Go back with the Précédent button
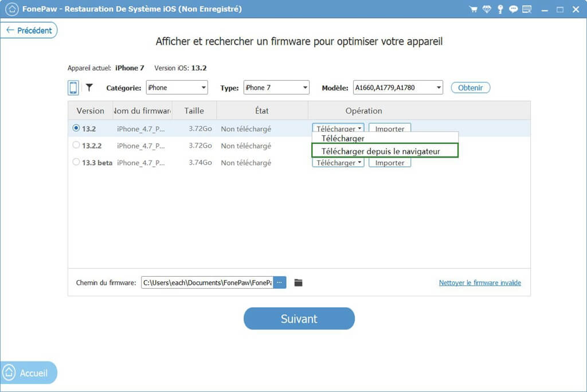Screen dimensions: 587x392 [x=29, y=30]
